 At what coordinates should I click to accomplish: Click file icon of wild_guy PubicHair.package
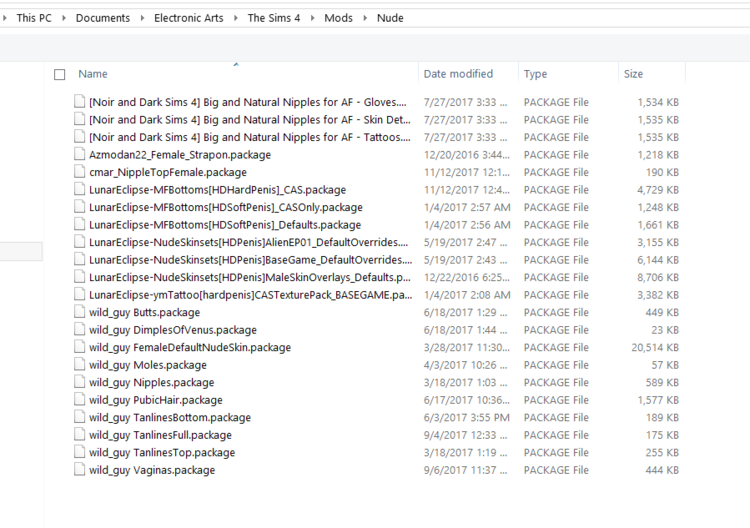tap(79, 399)
